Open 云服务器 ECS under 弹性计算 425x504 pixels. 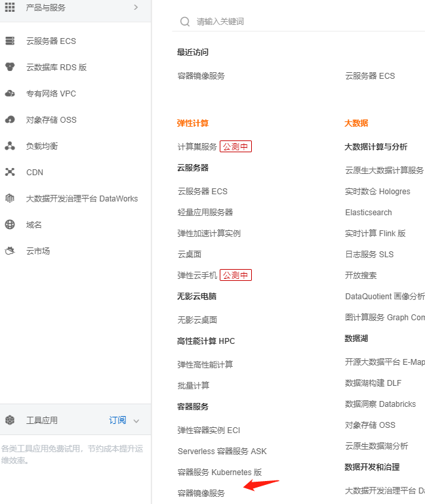coord(203,191)
